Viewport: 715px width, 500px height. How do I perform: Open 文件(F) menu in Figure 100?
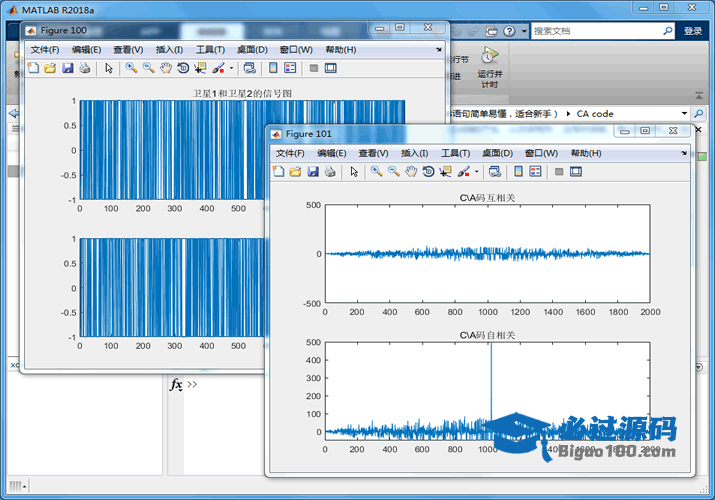[45, 49]
